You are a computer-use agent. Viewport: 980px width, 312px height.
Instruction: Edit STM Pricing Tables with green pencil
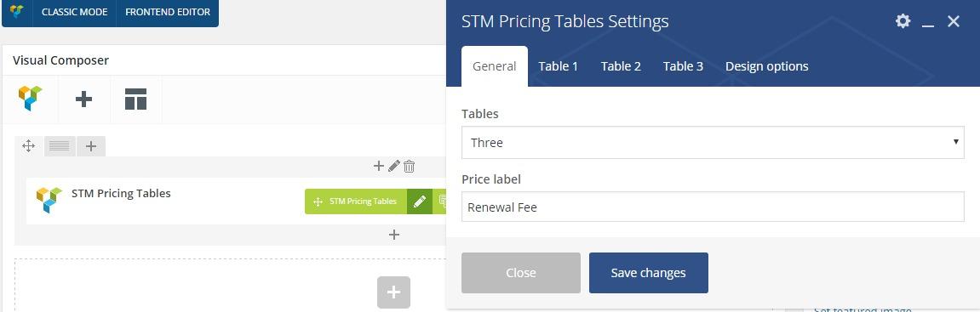tap(420, 201)
